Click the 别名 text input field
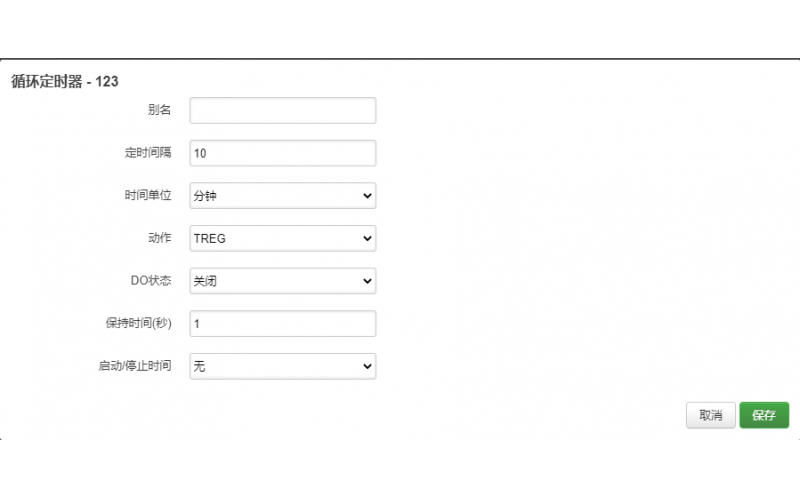This screenshot has height=500, width=800. point(282,110)
